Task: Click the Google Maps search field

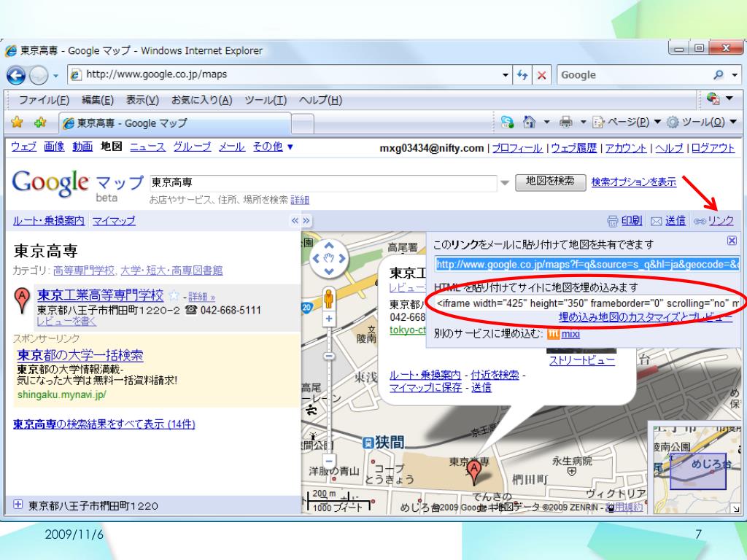Action: (323, 183)
